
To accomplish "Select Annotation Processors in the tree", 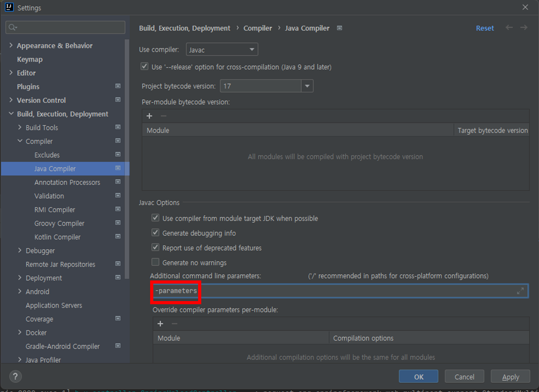I will [x=67, y=182].
